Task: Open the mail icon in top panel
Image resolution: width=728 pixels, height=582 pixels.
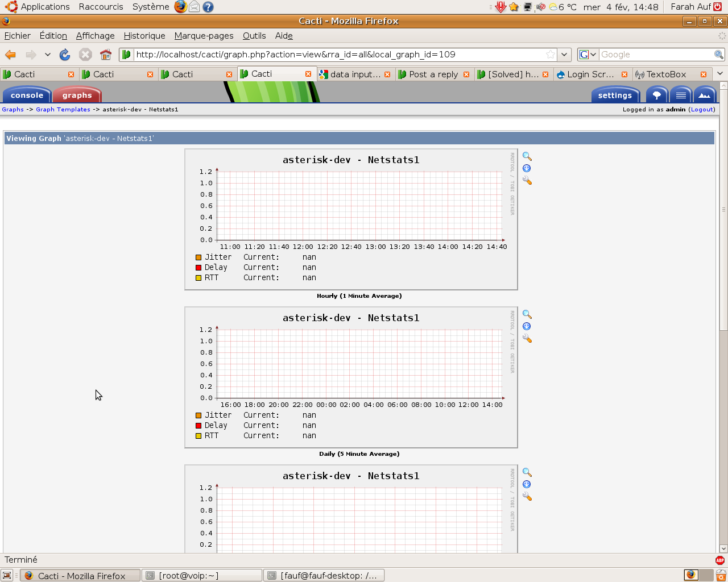Action: 195,7
